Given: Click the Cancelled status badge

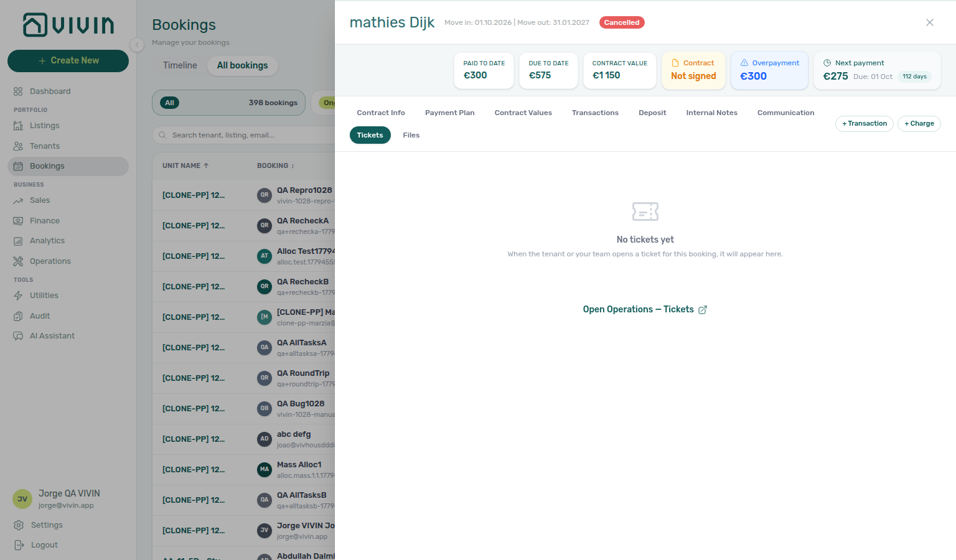Looking at the screenshot, I should click(x=622, y=22).
